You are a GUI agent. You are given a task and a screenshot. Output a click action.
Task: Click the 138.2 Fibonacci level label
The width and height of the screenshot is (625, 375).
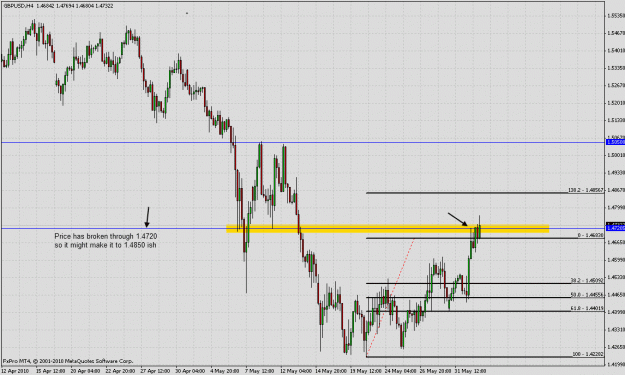(x=586, y=190)
